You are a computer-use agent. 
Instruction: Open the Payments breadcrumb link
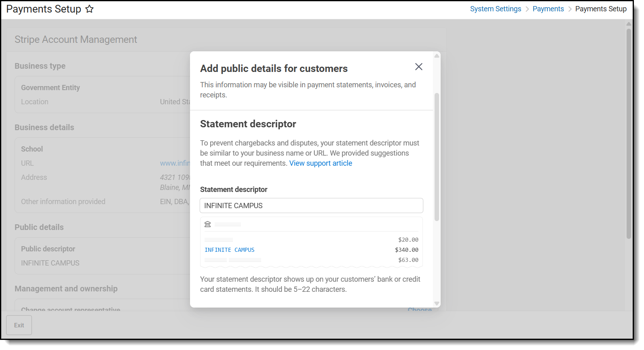coord(548,9)
